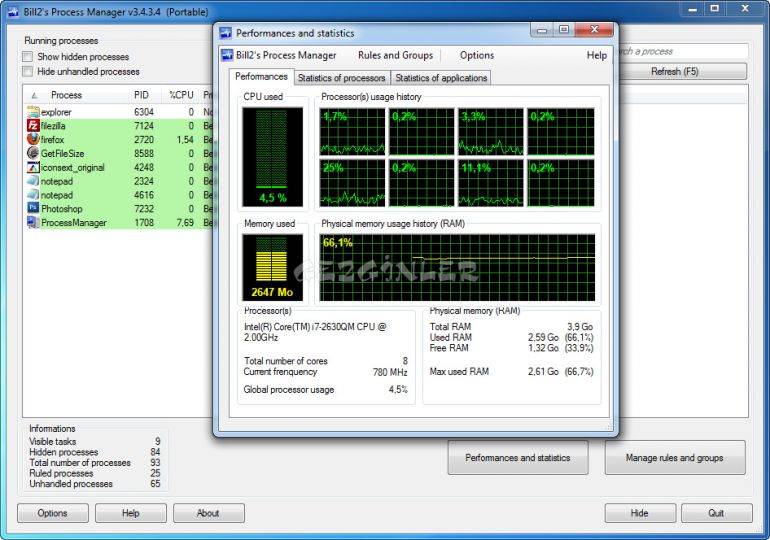Click the Help button at bottom
Image resolution: width=770 pixels, height=540 pixels.
pos(131,513)
